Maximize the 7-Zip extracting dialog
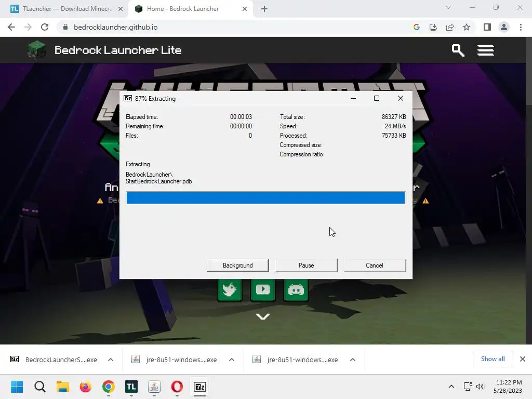Viewport: 532px width, 399px height. point(377,98)
